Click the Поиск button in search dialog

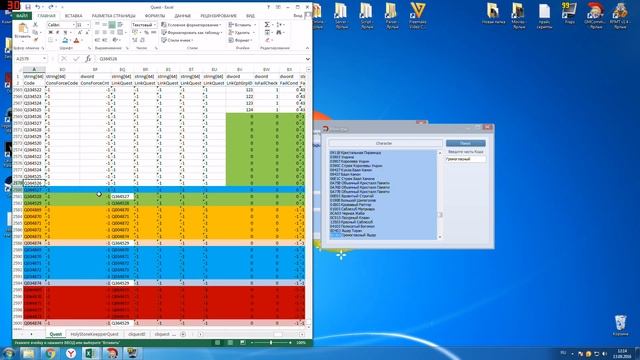click(x=465, y=143)
